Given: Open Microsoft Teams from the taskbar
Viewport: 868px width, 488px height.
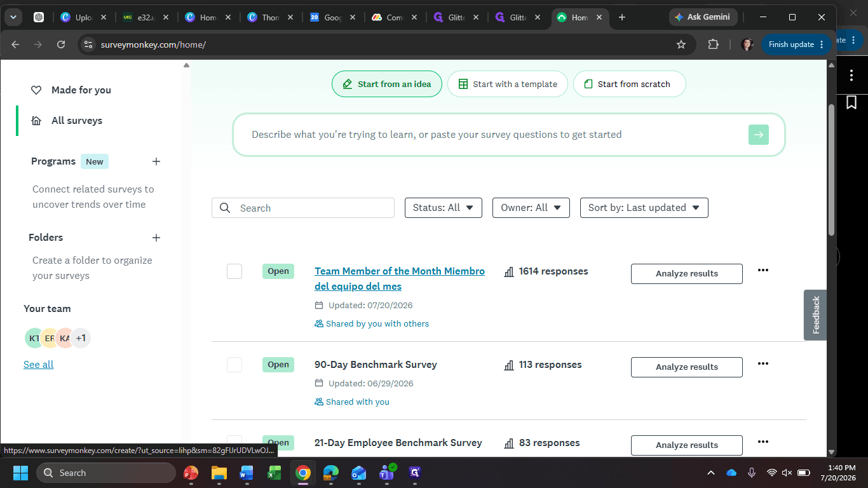Looking at the screenshot, I should (x=386, y=473).
